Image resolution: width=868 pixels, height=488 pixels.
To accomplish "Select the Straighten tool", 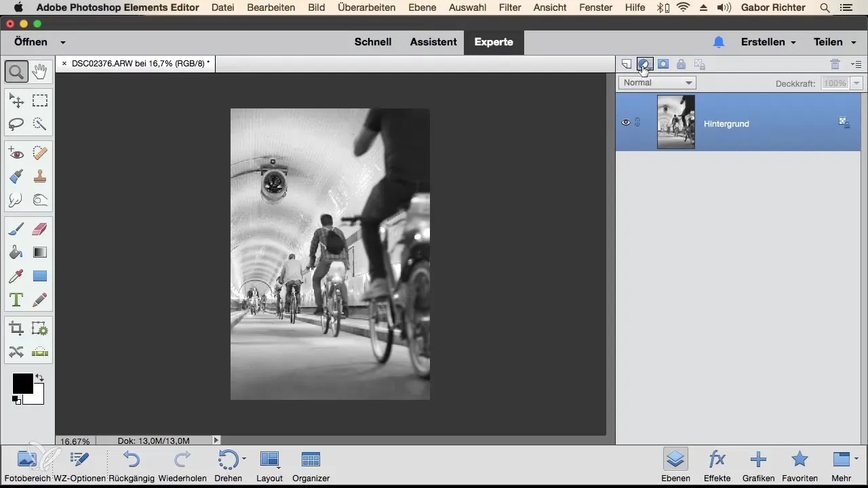I will click(x=40, y=352).
